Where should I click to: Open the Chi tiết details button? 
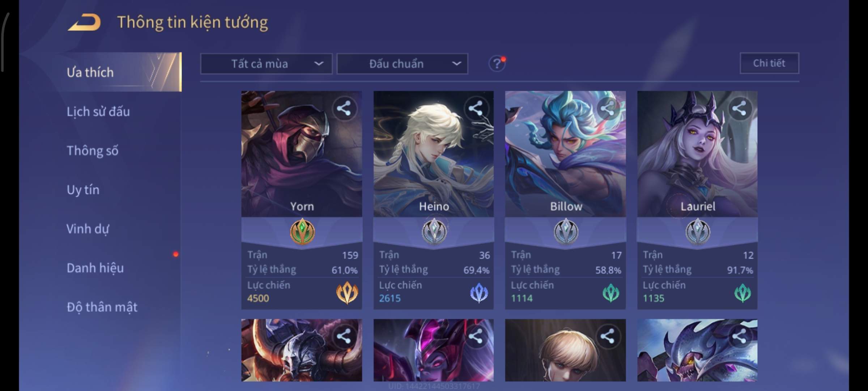point(769,63)
